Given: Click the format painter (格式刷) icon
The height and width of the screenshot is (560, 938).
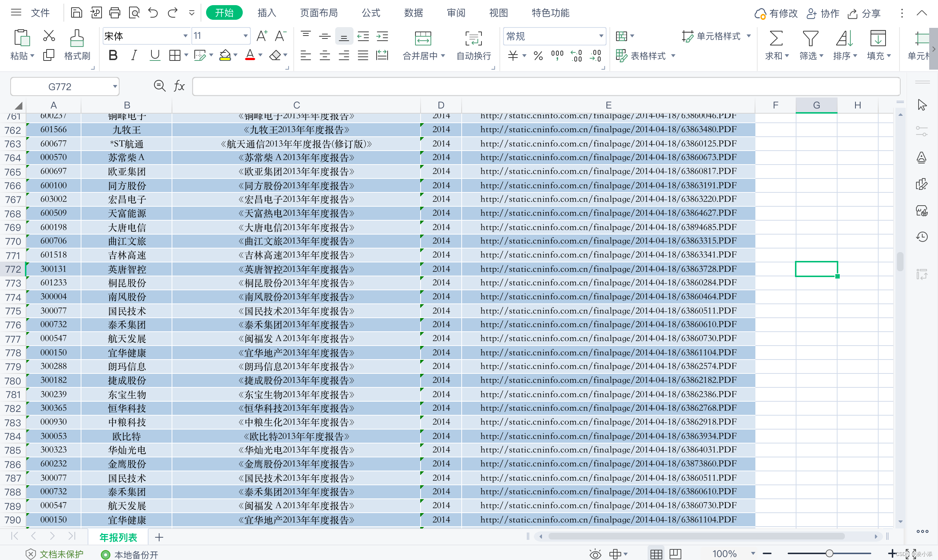Looking at the screenshot, I should coord(77,38).
